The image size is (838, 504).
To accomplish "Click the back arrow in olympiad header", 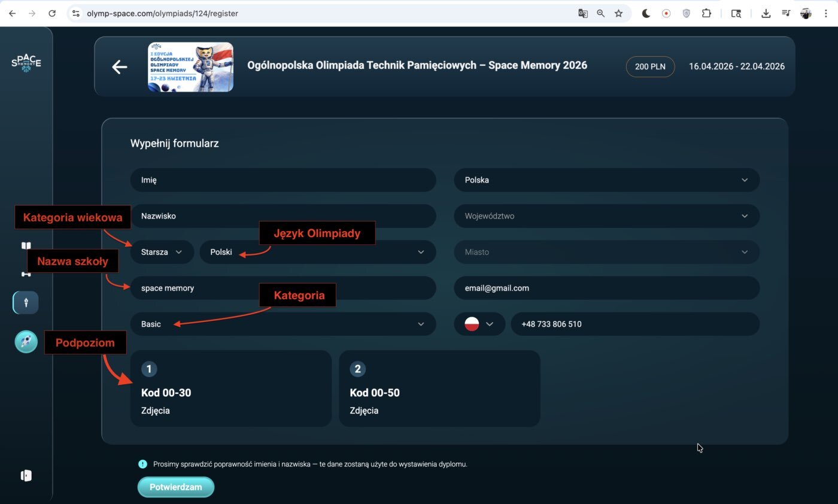I will [x=120, y=67].
